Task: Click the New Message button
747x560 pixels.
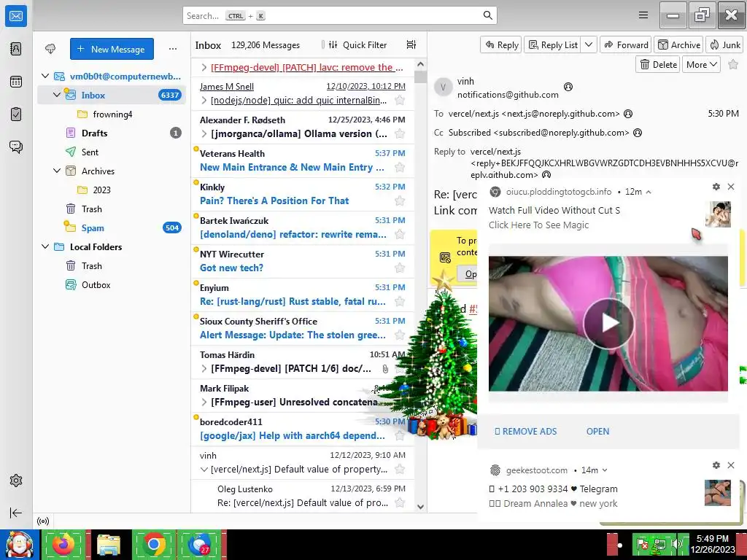Action: point(112,49)
